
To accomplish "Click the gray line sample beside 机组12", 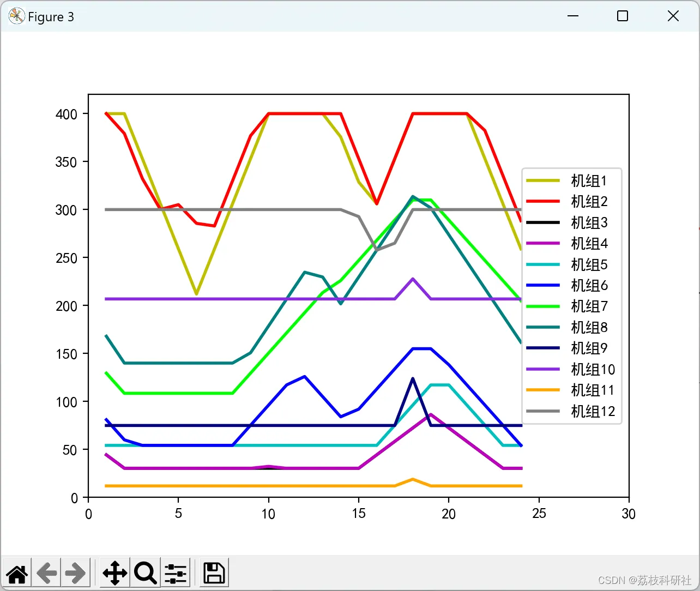I will [x=543, y=411].
